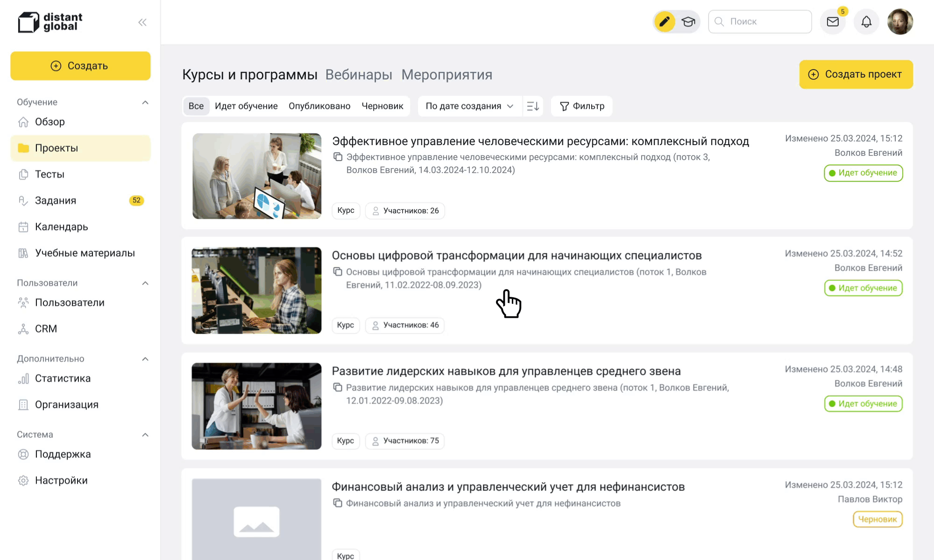The width and height of the screenshot is (934, 560).
Task: Open Календарь in the sidebar
Action: pyautogui.click(x=61, y=227)
